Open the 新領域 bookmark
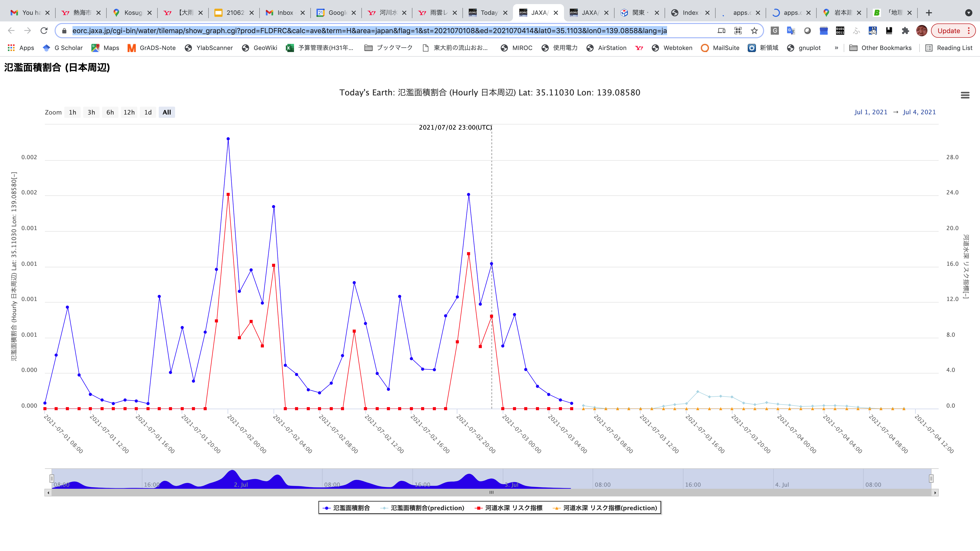 (x=763, y=48)
